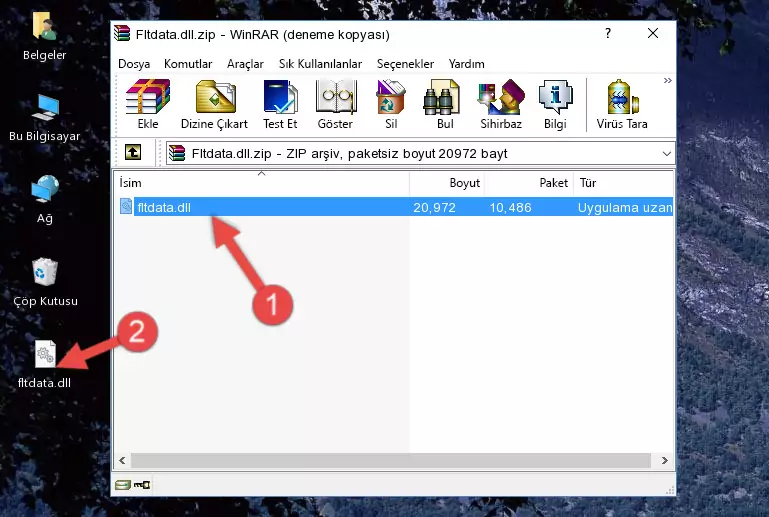Go up one folder level

pos(133,153)
